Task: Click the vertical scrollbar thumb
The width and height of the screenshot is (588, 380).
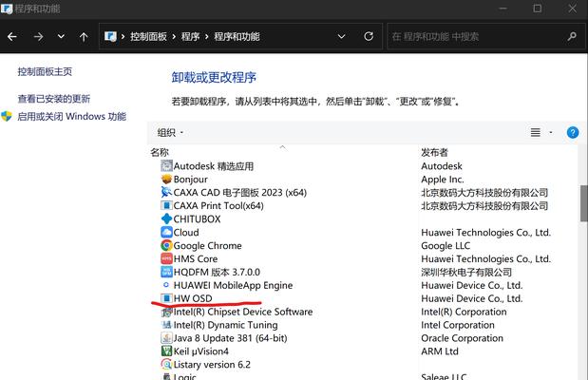Action: [x=584, y=203]
